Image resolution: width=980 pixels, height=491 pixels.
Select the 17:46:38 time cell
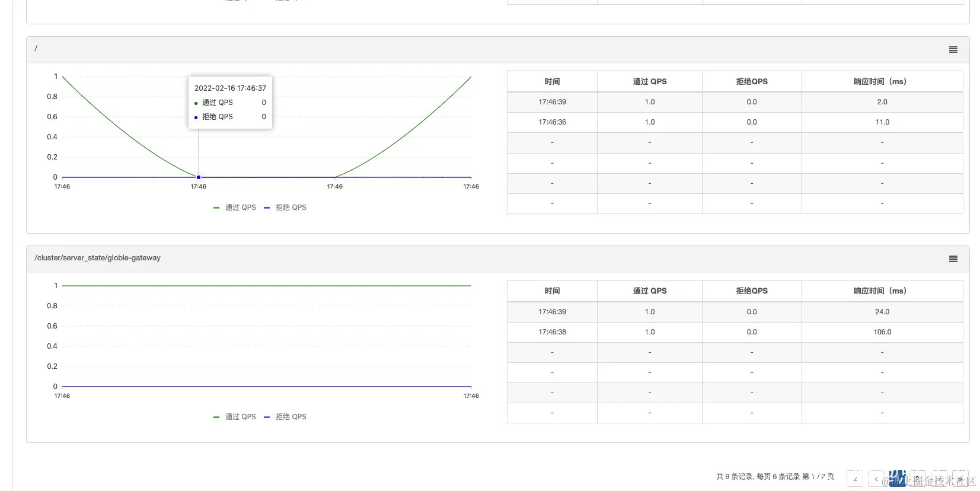click(552, 332)
